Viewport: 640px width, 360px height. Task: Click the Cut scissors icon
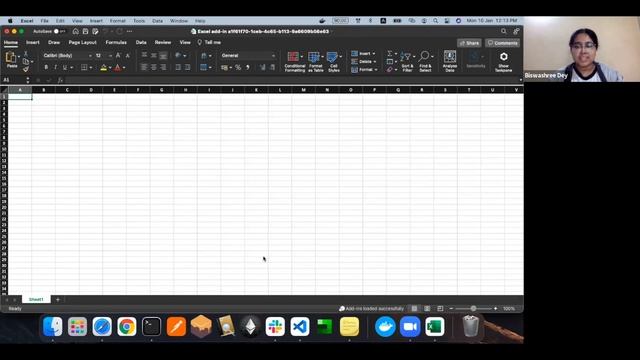[26, 53]
